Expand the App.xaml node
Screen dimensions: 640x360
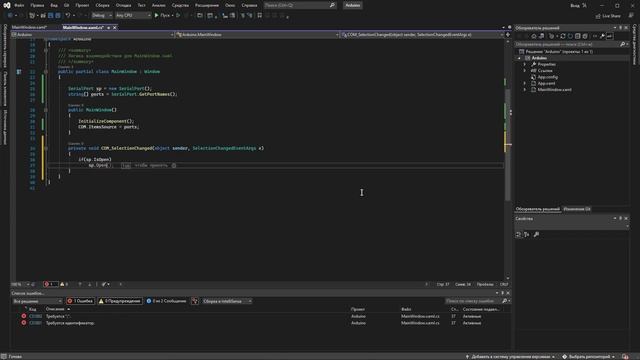coord(525,83)
